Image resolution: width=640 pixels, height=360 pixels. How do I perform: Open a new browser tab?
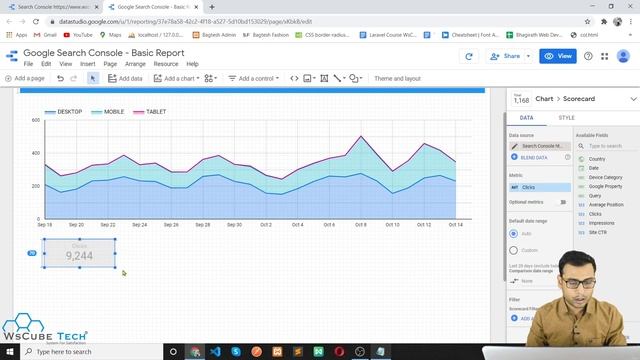coord(212,7)
